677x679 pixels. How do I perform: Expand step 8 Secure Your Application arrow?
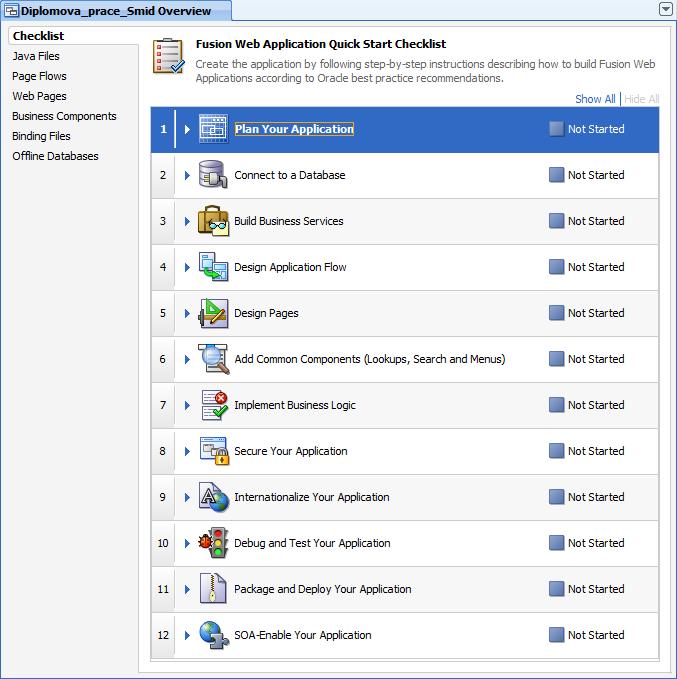coord(187,451)
